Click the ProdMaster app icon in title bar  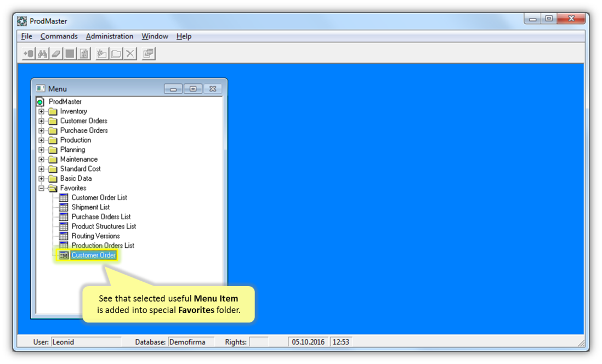(22, 21)
